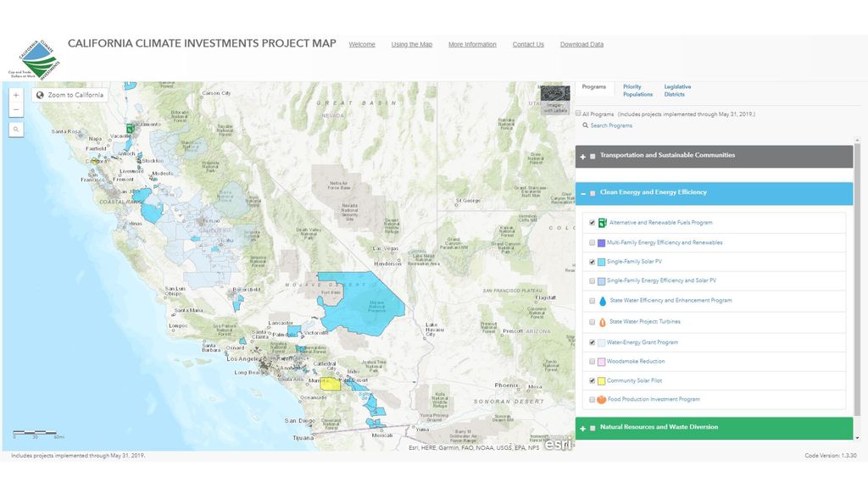
Task: Switch to the Legislative Districts tab
Action: [677, 91]
